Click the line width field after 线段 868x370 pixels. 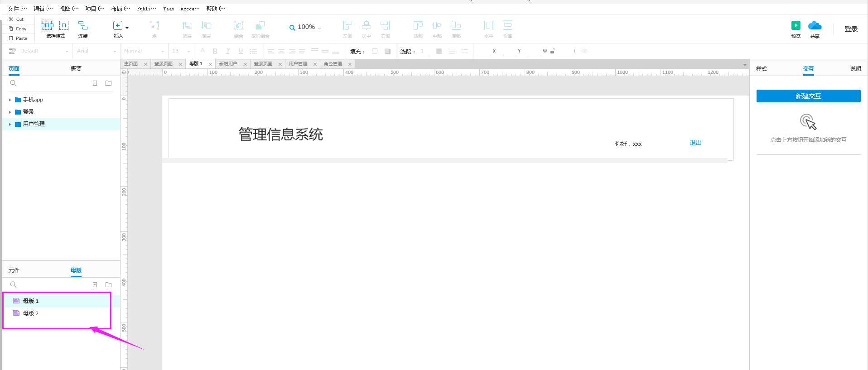[x=425, y=51]
